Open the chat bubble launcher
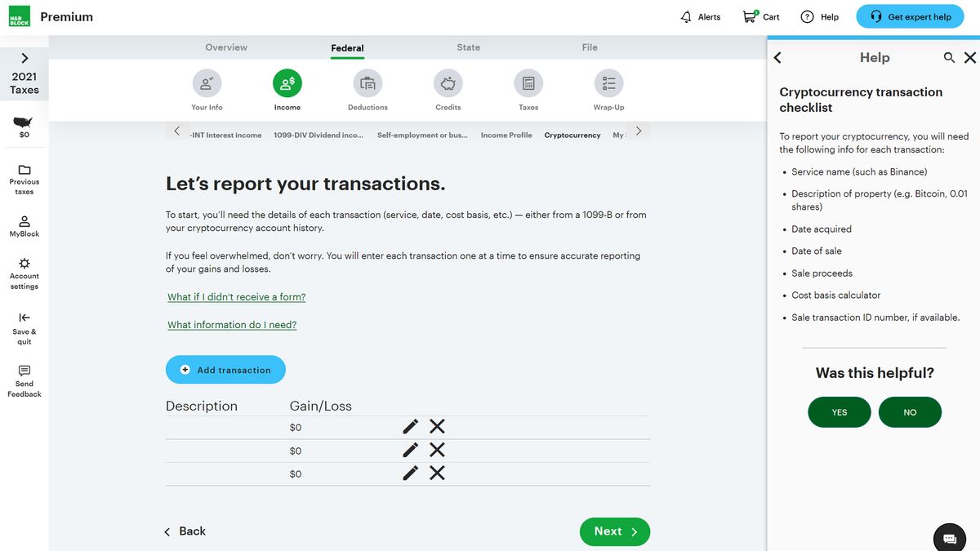 click(949, 537)
